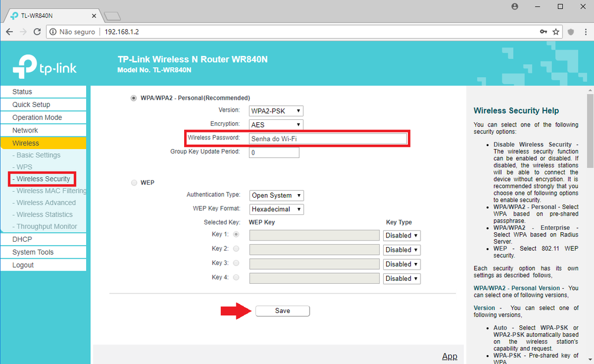594x364 pixels.
Task: Open Key 1 Key Type dropdown
Action: click(402, 236)
